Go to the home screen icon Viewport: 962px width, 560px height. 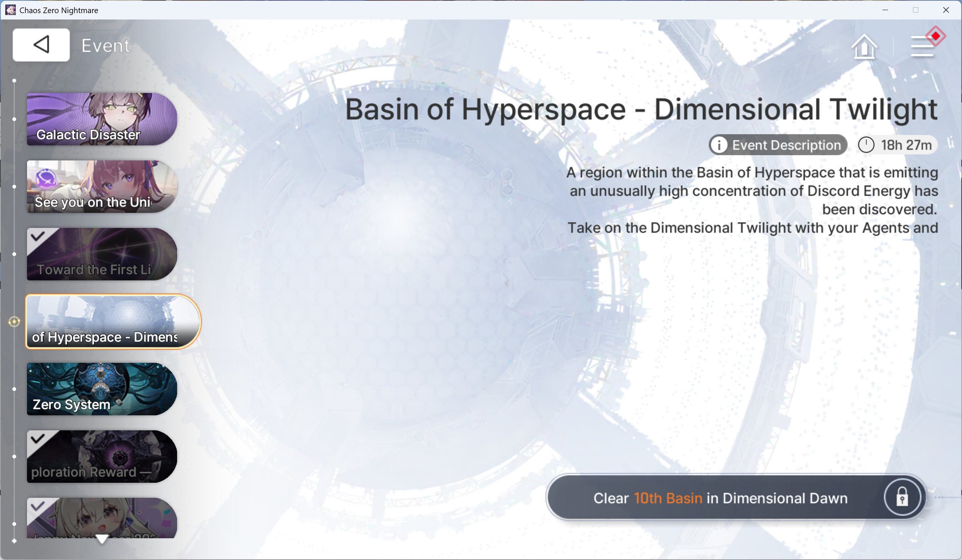[x=864, y=46]
